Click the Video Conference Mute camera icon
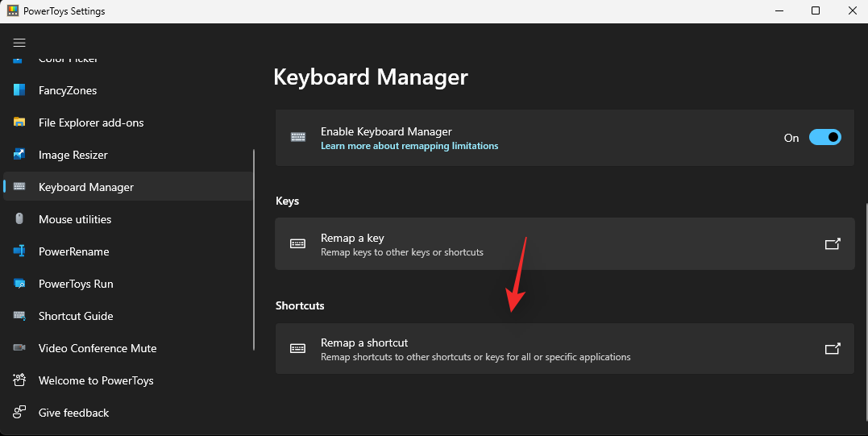Image resolution: width=868 pixels, height=436 pixels. 19,348
